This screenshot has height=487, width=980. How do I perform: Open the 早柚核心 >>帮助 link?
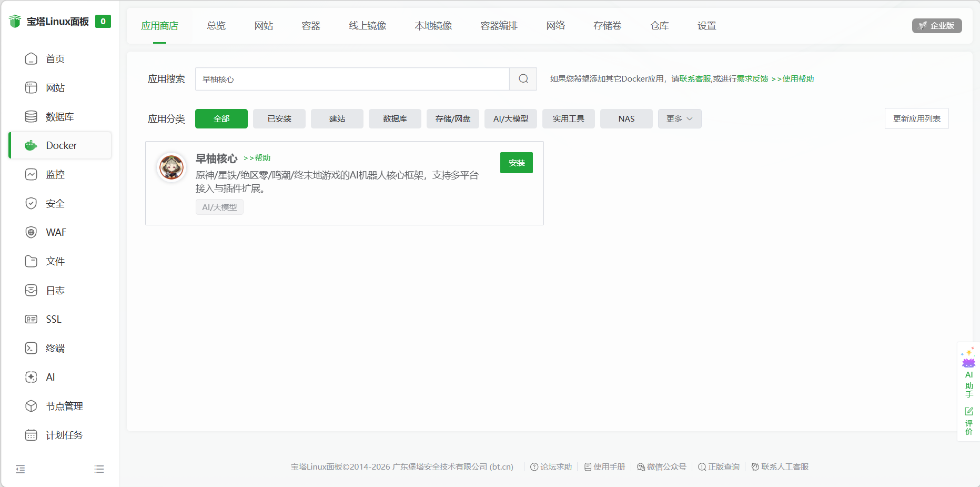(x=257, y=158)
